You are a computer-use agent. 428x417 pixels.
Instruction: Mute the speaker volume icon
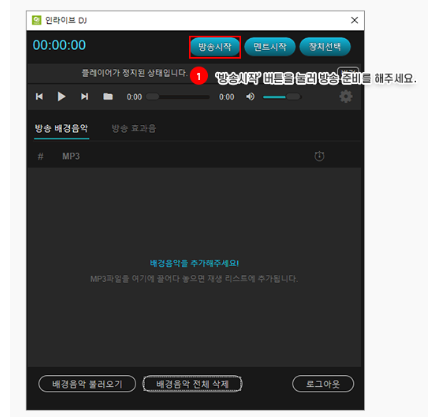pyautogui.click(x=250, y=97)
